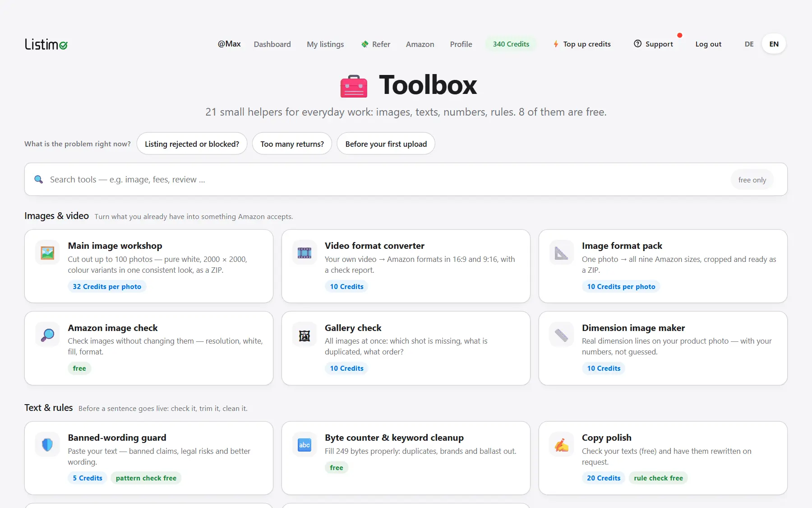The image size is (812, 508).
Task: Switch language to DE
Action: pos(749,44)
